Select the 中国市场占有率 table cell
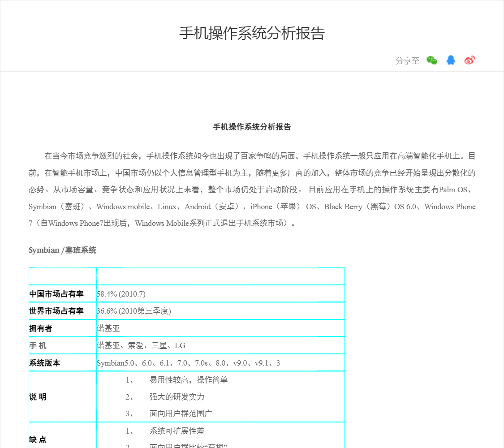504x448 pixels. (63, 294)
